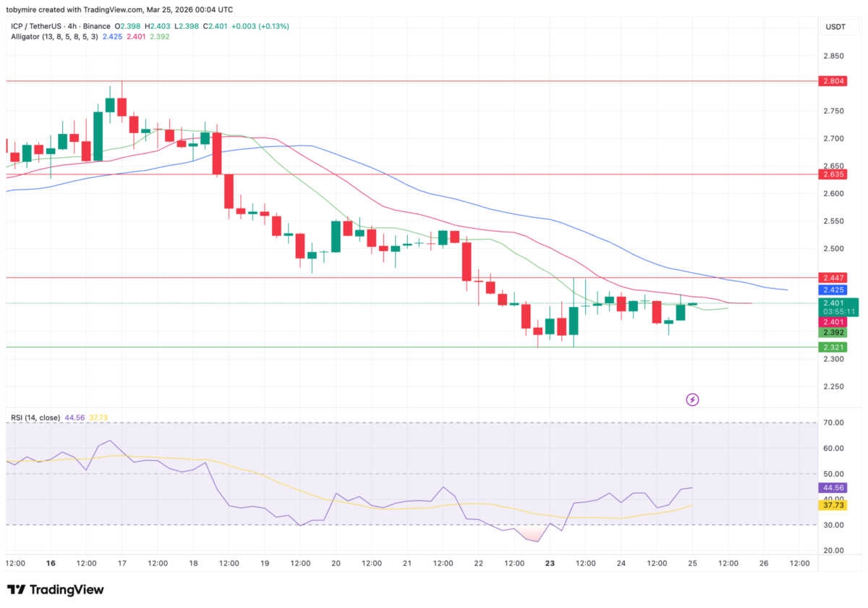The image size is (868, 608).
Task: Click the tobymire TradingView.com attribution text
Action: (x=119, y=9)
